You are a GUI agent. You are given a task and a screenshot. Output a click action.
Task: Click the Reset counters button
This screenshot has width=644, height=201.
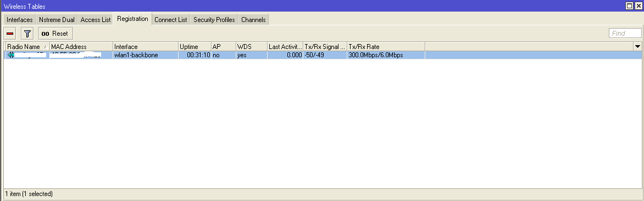coord(55,34)
